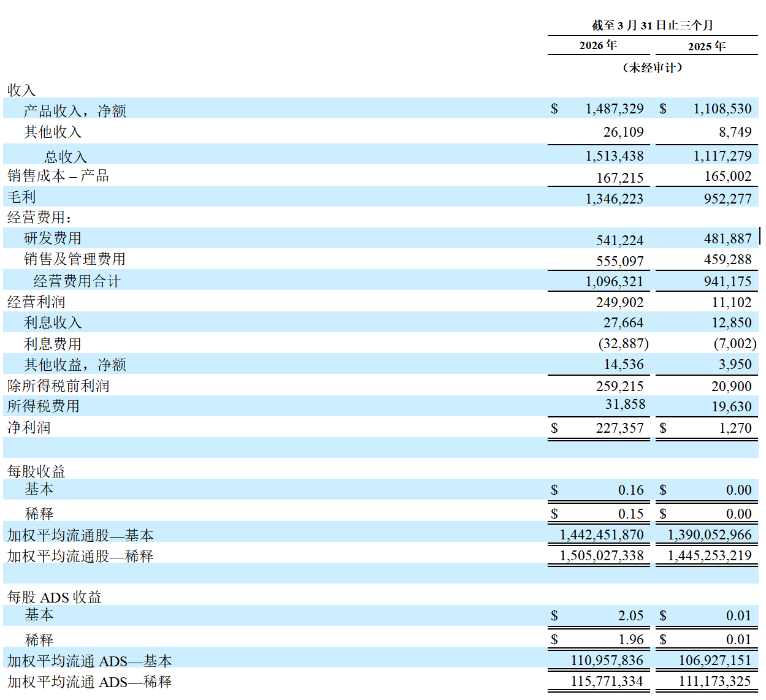Select other revenue value 8,749
Viewport: 766px width, 700px height.
pos(735,132)
